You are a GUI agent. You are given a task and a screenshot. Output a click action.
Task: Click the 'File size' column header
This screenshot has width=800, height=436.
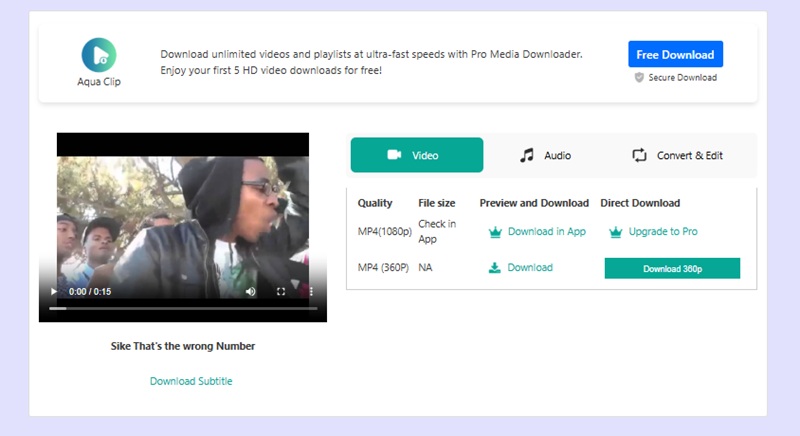437,203
